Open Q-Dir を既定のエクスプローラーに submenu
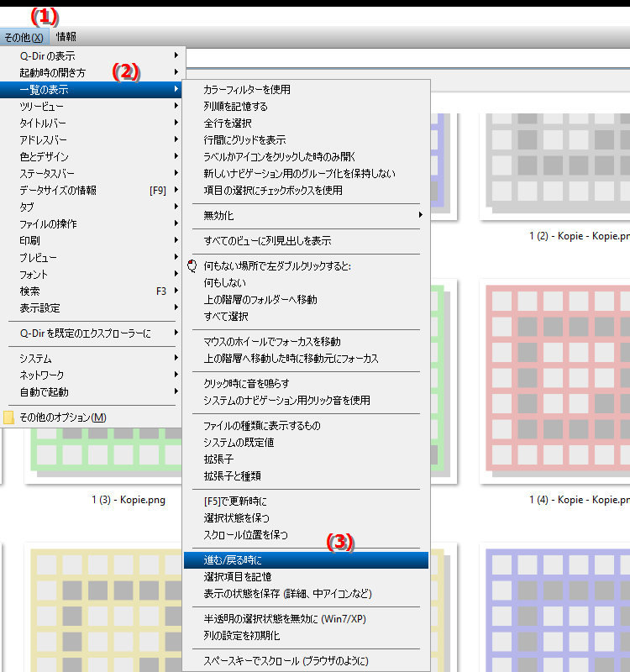 pyautogui.click(x=92, y=333)
